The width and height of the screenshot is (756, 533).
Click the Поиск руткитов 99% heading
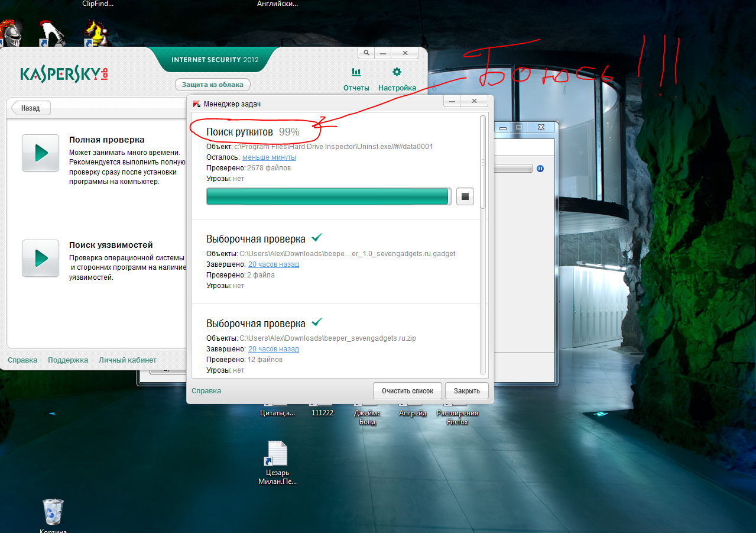(x=253, y=131)
